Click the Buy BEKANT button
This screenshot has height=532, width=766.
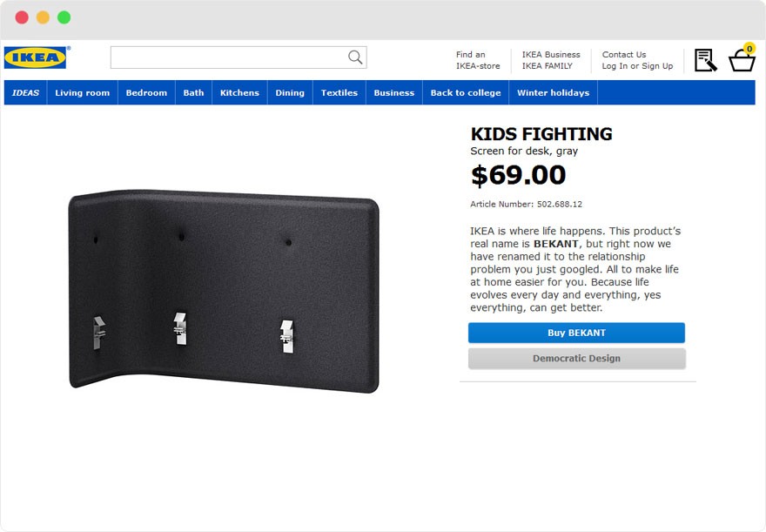576,333
